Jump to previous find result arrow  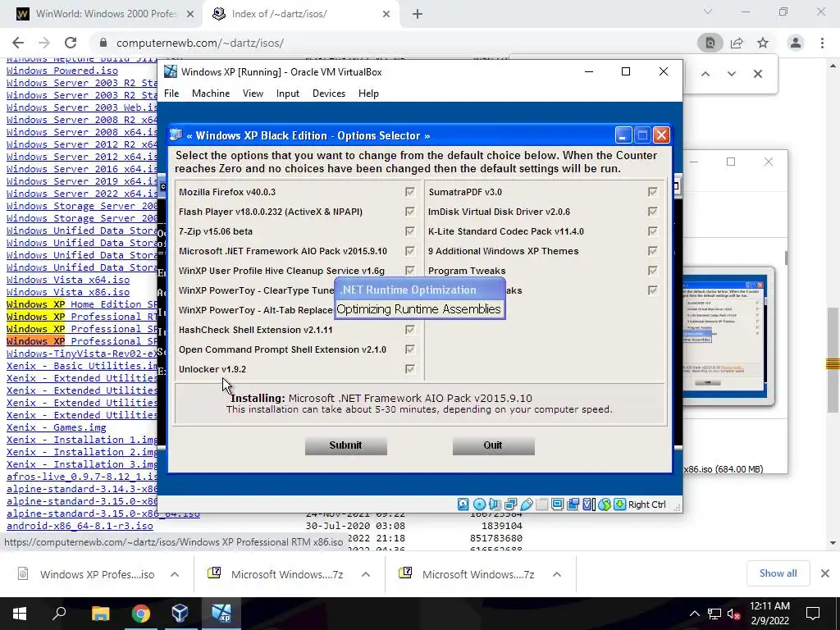pos(705,74)
